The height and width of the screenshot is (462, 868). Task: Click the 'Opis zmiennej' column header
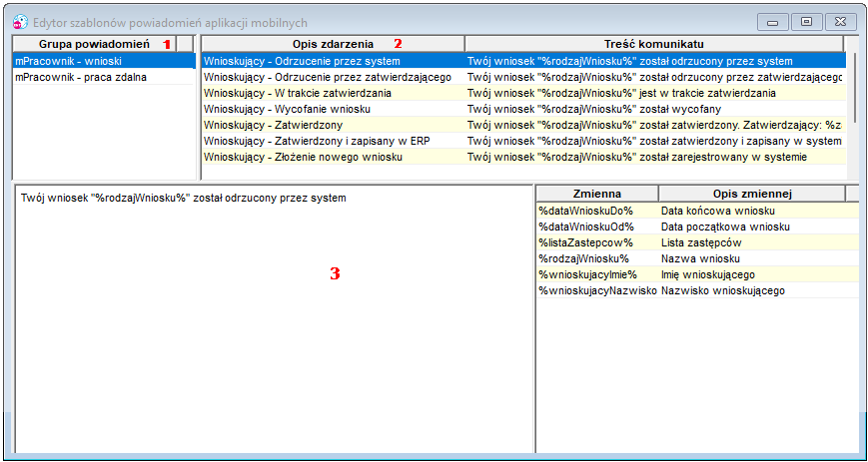click(x=752, y=194)
